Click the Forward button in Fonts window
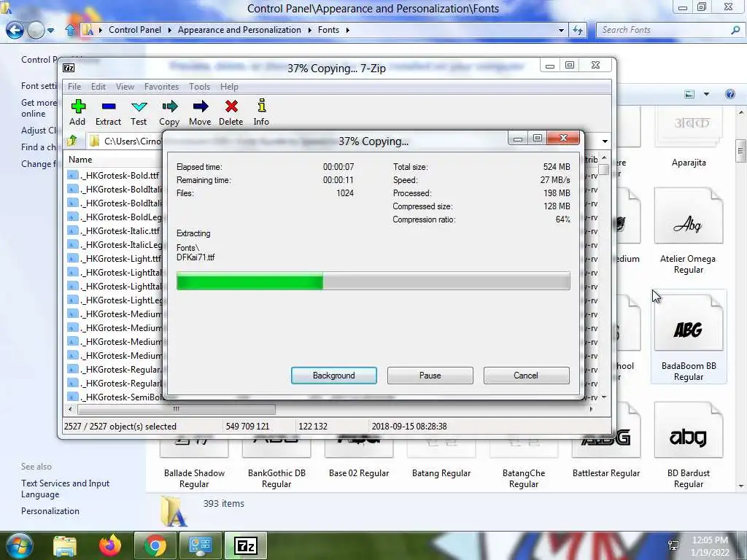 click(x=36, y=30)
